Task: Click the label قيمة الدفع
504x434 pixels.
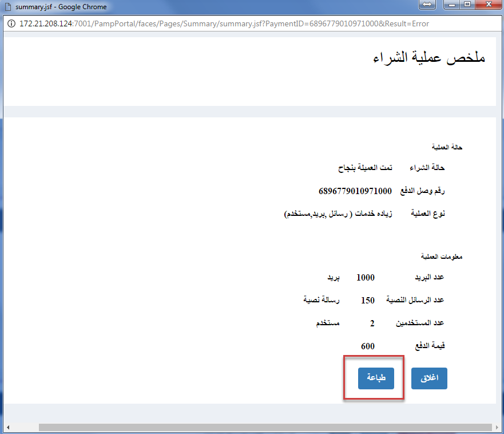Action: 430,346
